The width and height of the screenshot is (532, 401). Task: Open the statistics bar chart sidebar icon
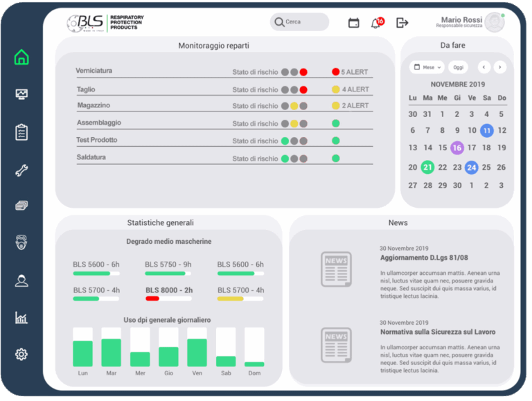(21, 317)
